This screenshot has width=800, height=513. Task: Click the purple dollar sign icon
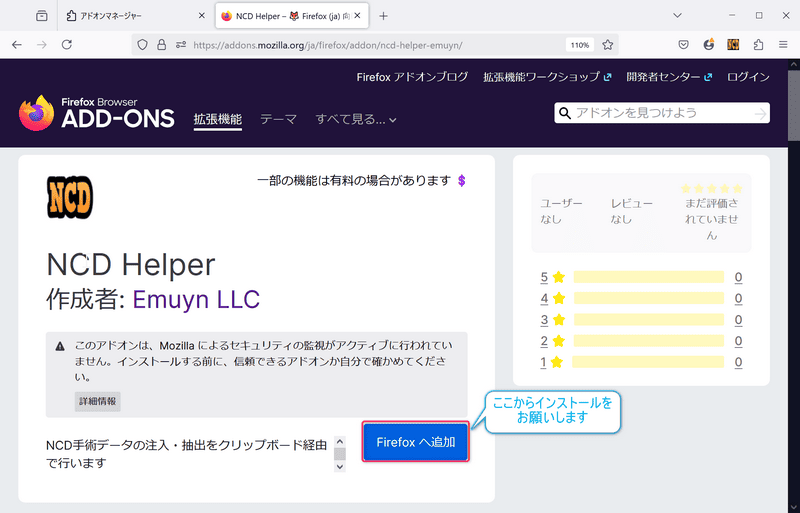click(462, 181)
